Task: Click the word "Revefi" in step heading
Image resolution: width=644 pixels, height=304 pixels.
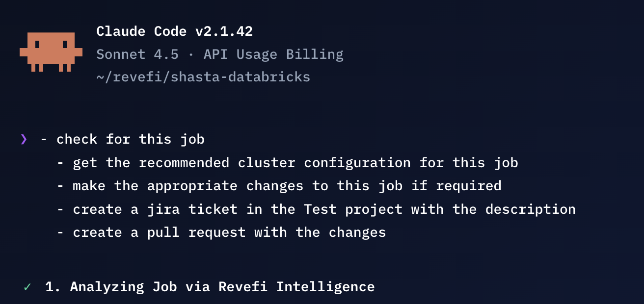Action: point(243,287)
